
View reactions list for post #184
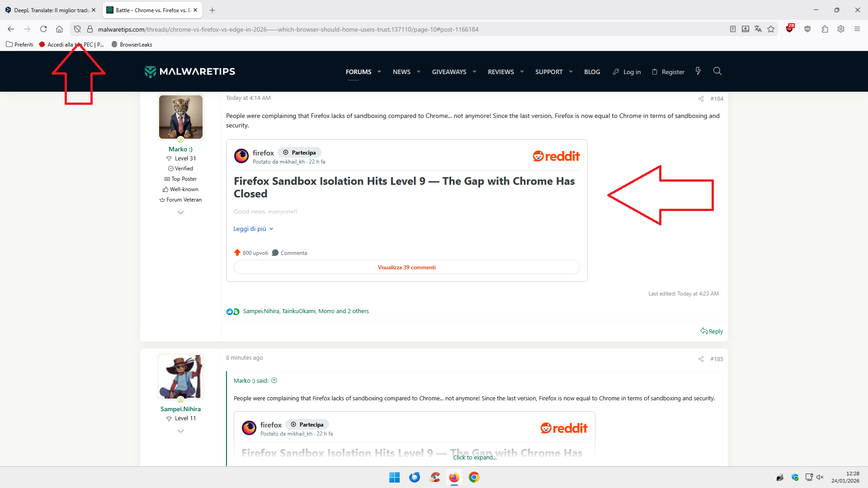point(306,311)
